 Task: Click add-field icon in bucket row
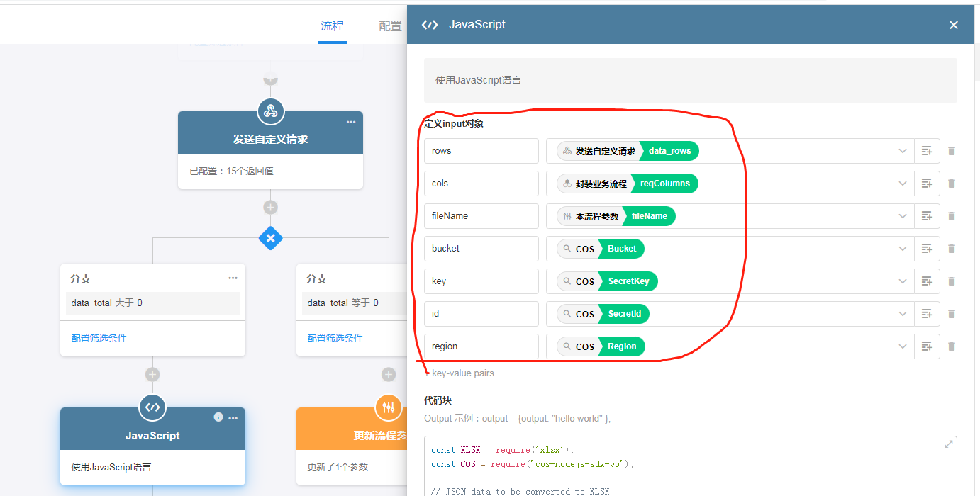pyautogui.click(x=926, y=249)
